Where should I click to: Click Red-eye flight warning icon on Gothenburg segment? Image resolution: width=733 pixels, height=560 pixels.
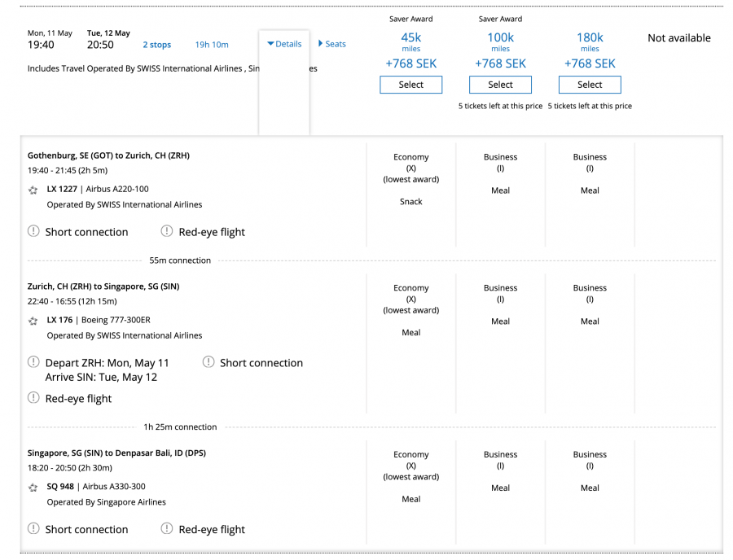166,231
